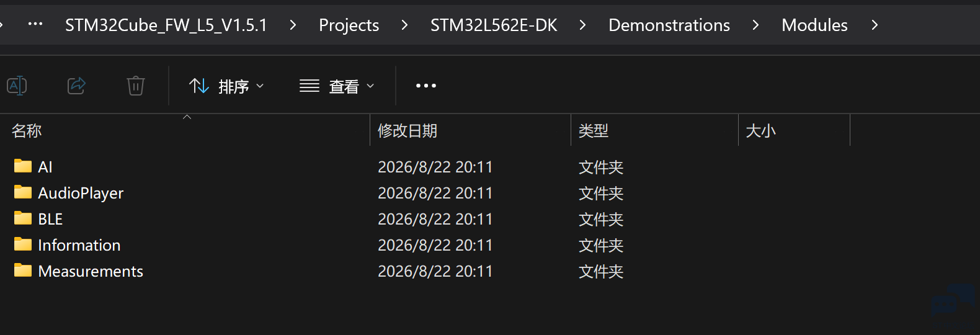
Task: Click the delete trash can icon
Action: [136, 86]
